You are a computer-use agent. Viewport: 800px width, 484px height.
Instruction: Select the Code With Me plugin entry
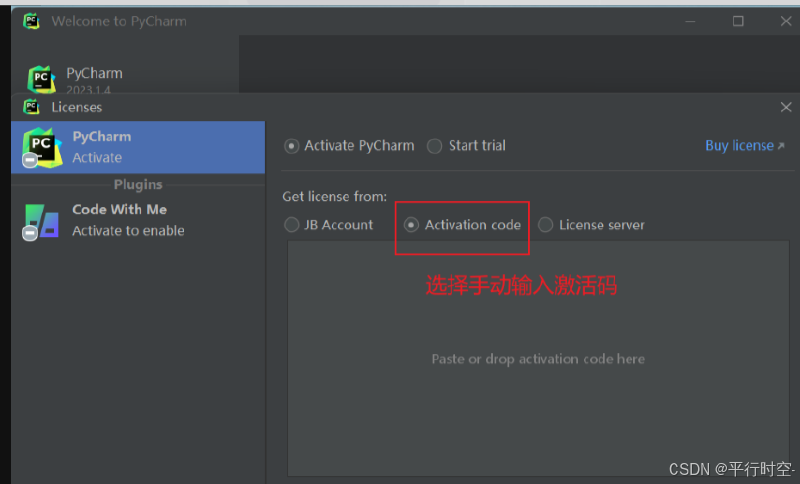pos(138,220)
